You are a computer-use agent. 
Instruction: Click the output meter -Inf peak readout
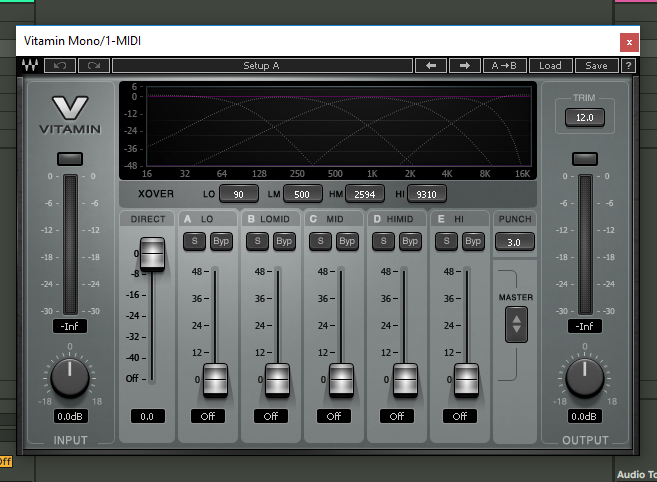(585, 326)
